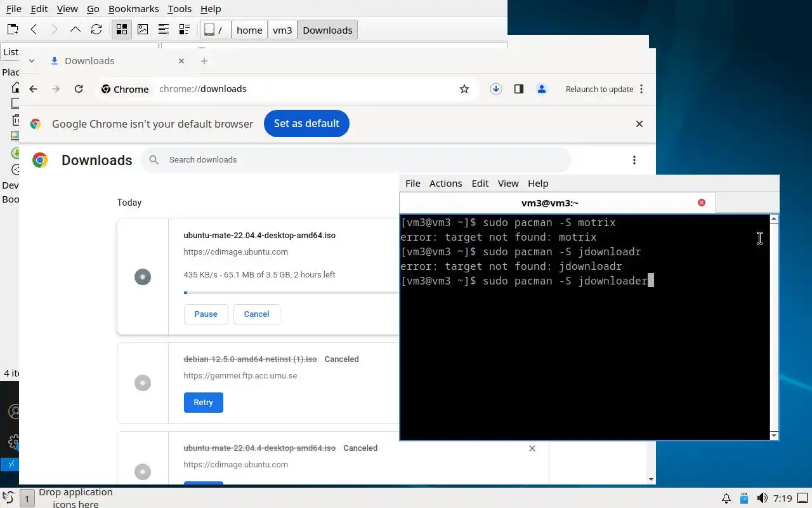The width and height of the screenshot is (812, 508).
Task: Open the Chrome profile avatar
Action: (542, 89)
